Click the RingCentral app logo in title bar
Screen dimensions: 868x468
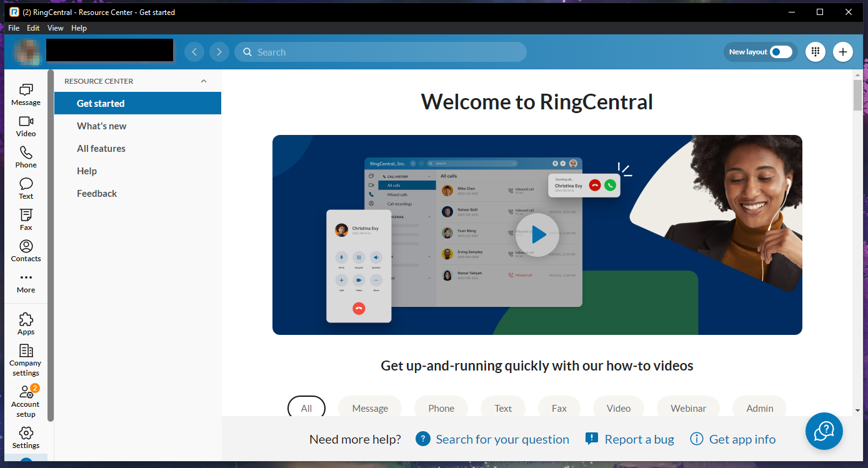14,12
